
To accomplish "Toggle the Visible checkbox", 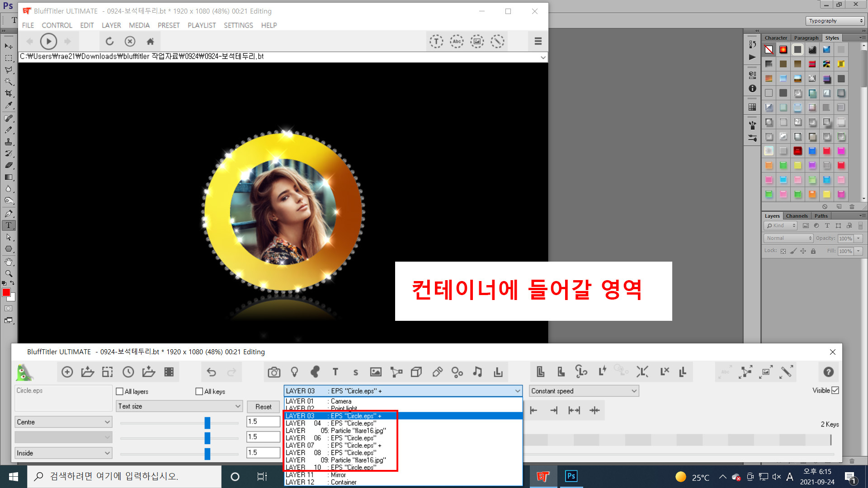I will 835,390.
